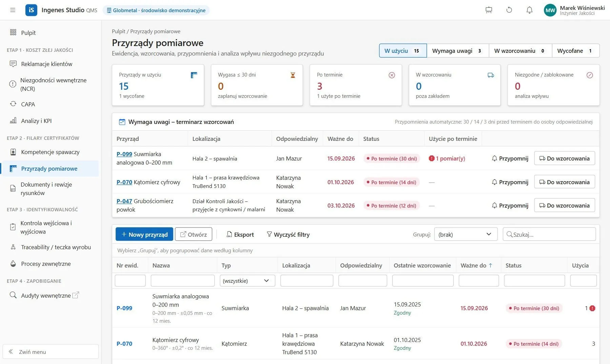Viewport: 610px width, 364px height.
Task: Open P-070 in the instruments table
Action: point(124,344)
